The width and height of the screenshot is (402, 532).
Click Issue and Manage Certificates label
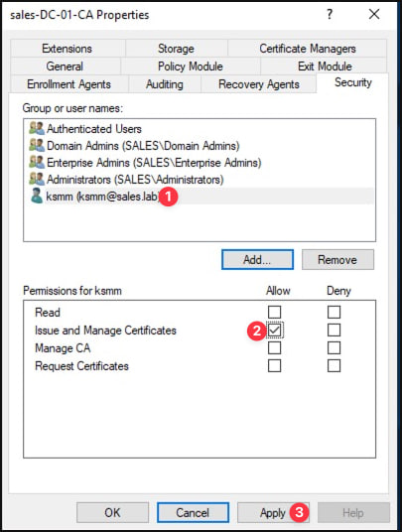[105, 331]
